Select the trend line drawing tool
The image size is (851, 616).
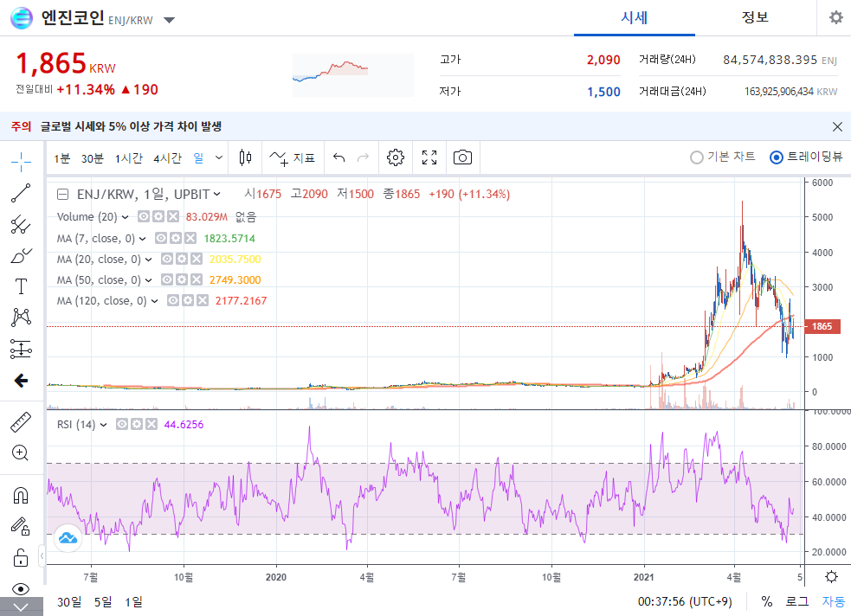pos(21,193)
